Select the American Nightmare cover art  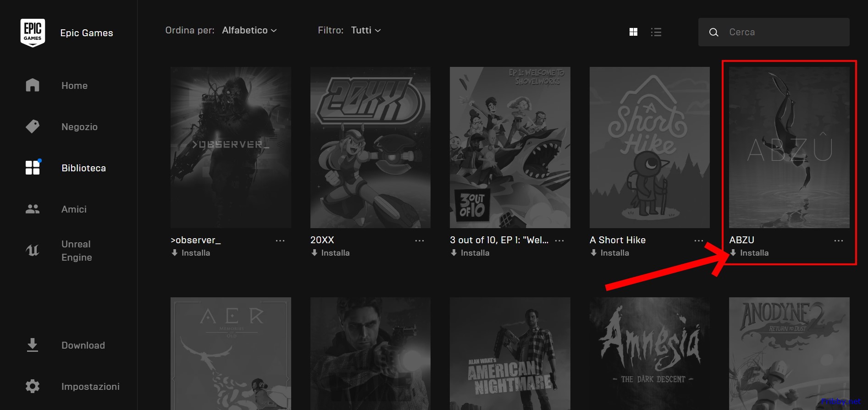click(x=510, y=354)
